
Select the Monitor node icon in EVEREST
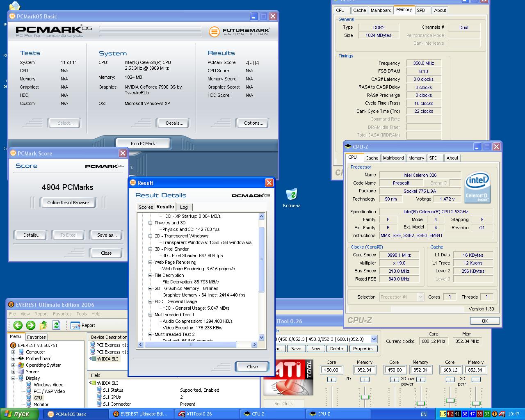point(29,404)
